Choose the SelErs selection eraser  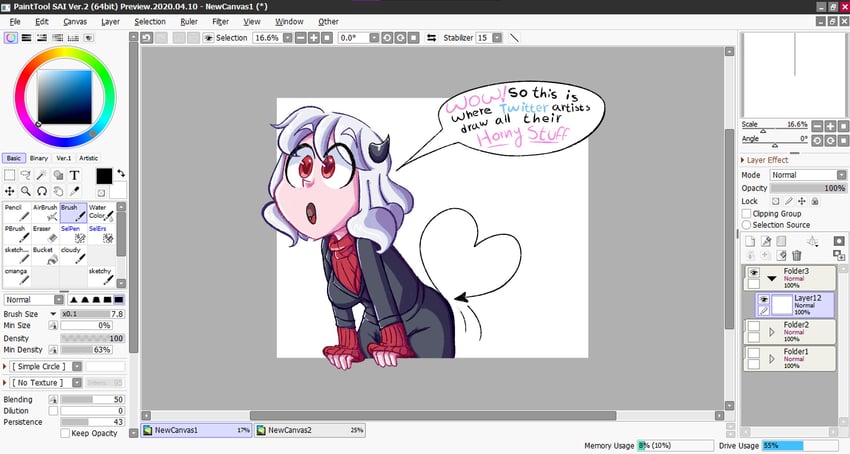(101, 234)
